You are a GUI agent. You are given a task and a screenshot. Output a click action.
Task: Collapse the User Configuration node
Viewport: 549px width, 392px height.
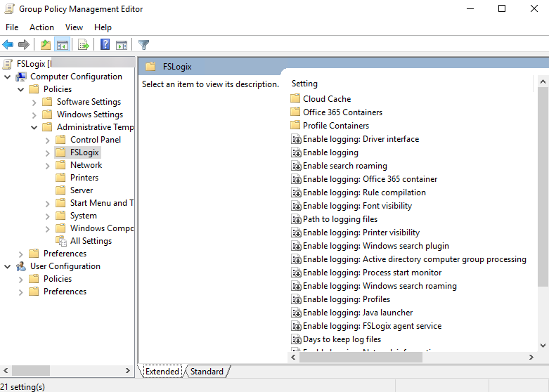(x=7, y=267)
